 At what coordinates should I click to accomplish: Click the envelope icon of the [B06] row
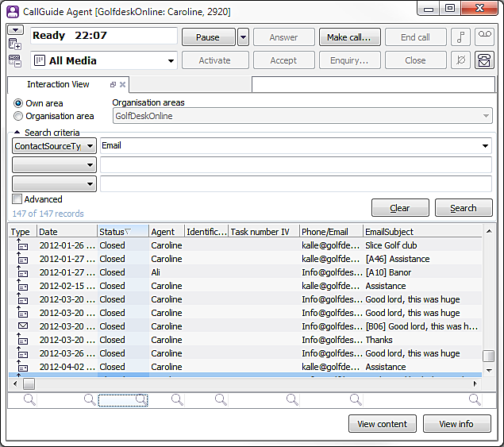coord(23,326)
